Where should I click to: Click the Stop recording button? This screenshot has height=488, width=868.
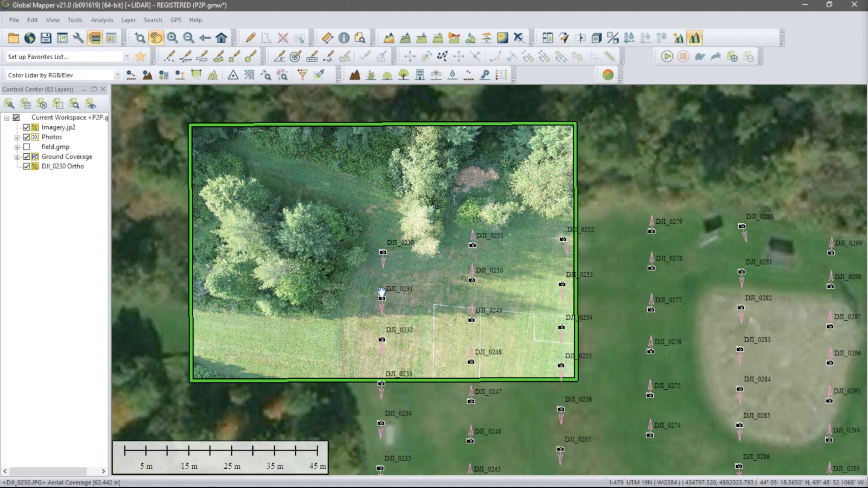coord(683,56)
